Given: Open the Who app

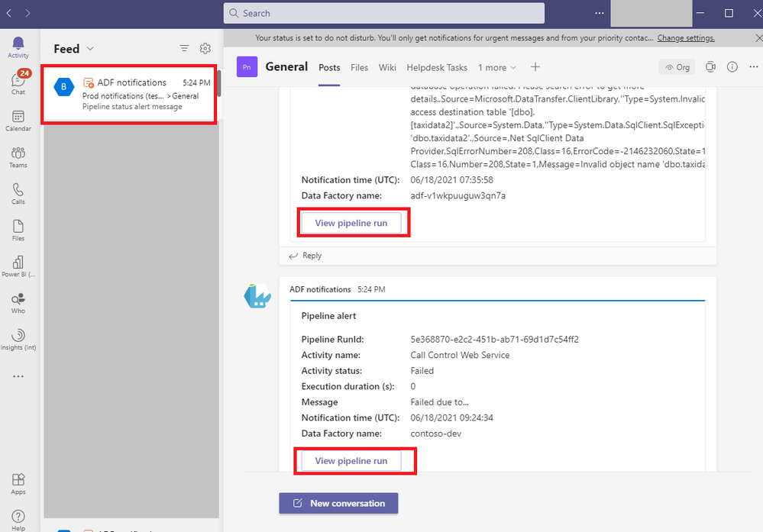Looking at the screenshot, I should (x=18, y=303).
